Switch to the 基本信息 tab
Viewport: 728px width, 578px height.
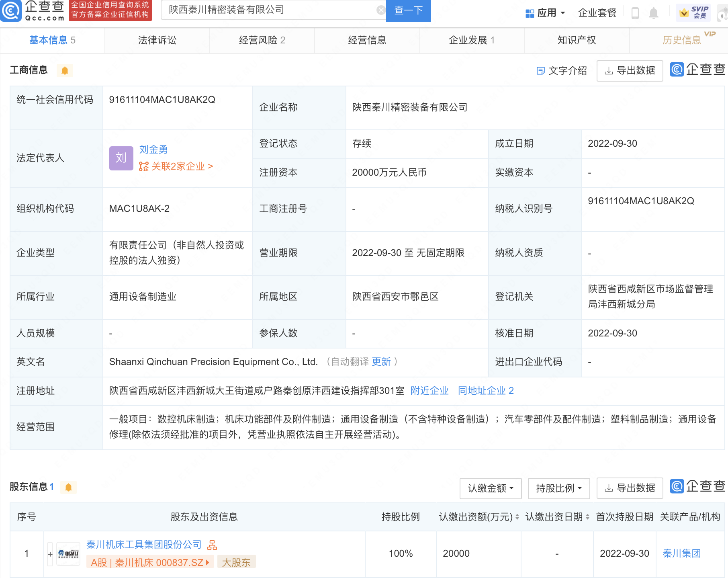[52, 40]
